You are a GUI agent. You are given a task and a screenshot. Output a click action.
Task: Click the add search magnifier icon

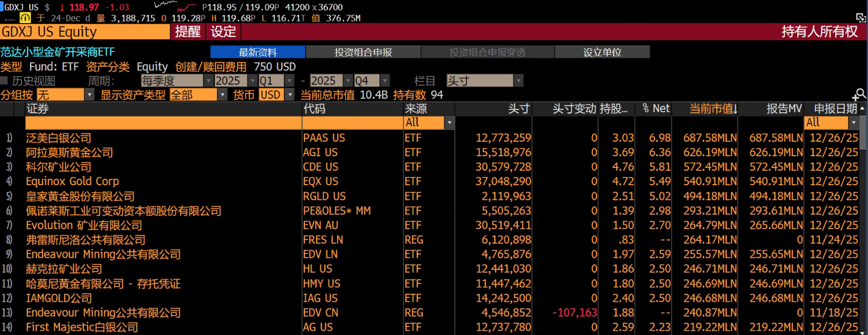tap(859, 94)
